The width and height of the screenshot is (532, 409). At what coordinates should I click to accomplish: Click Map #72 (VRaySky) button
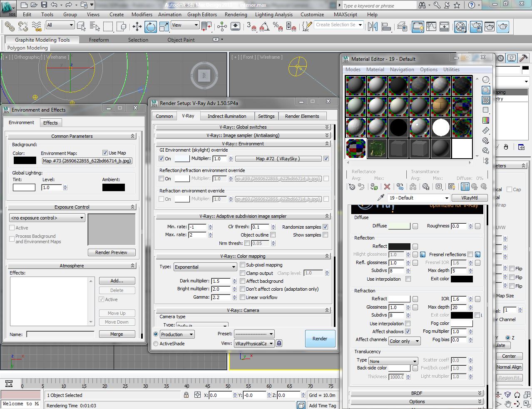click(x=278, y=159)
